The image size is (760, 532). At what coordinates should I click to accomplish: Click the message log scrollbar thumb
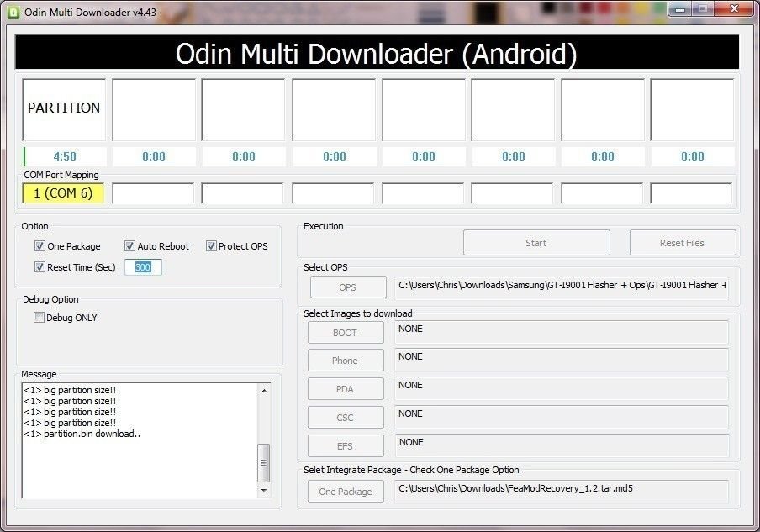[x=264, y=463]
